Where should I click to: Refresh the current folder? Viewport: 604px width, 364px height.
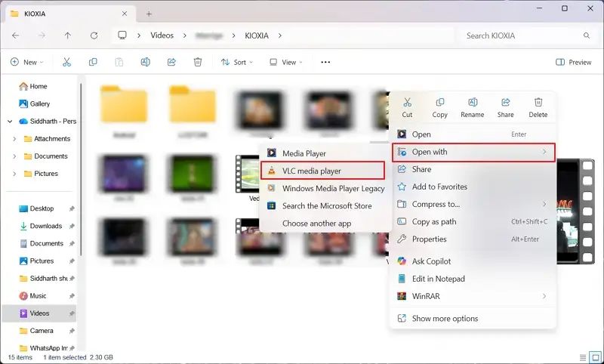pos(94,35)
